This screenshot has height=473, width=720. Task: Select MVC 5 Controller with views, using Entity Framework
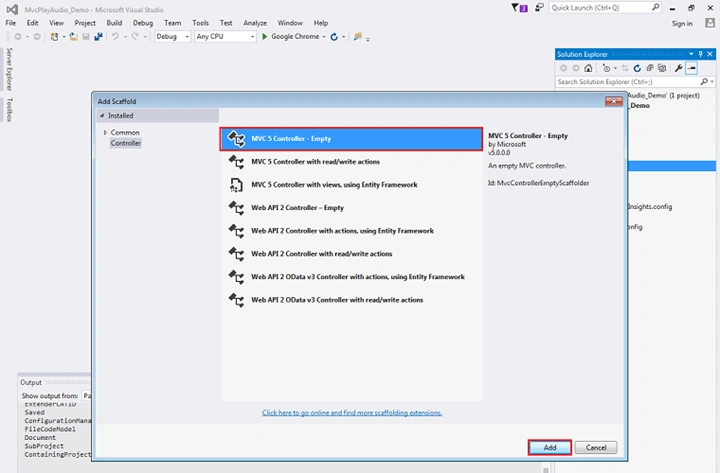coord(351,185)
